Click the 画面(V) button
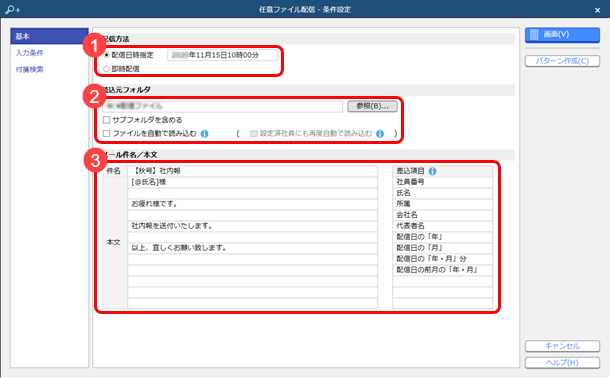 [x=562, y=35]
